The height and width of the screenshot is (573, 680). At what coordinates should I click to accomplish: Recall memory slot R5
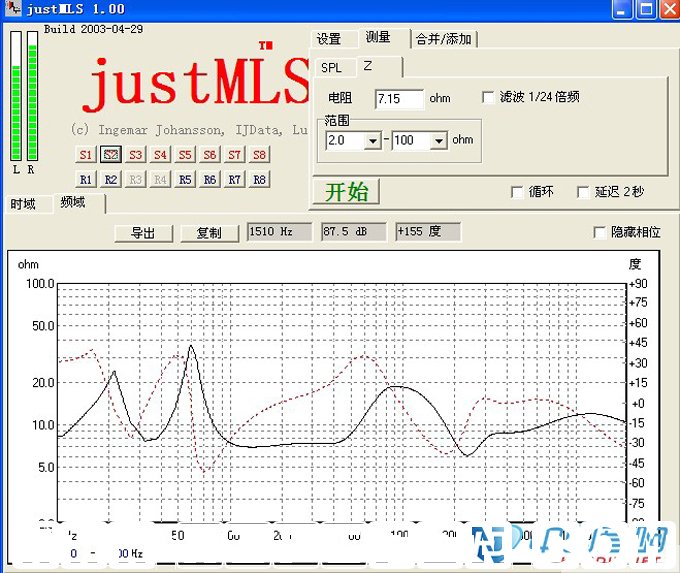[185, 179]
